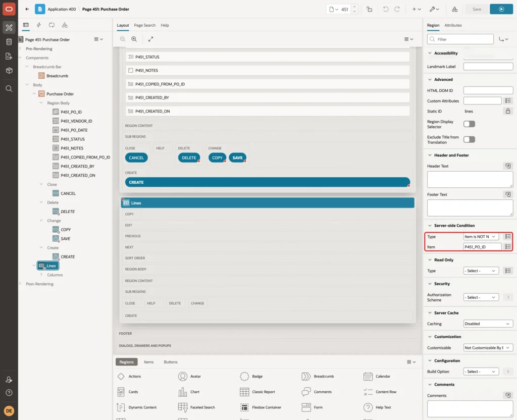The image size is (517, 420).
Task: Show the Buttons gallery tab
Action: pos(171,362)
